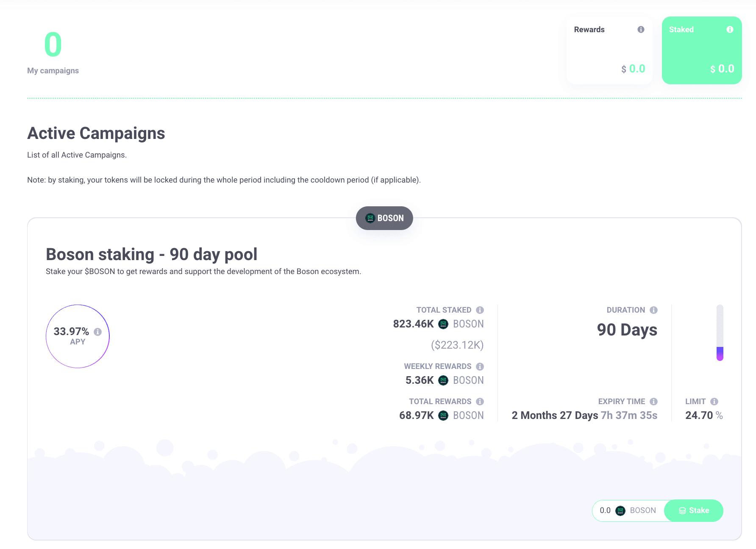
Task: Click Boson token icon beside 5.36K
Action: click(x=443, y=380)
